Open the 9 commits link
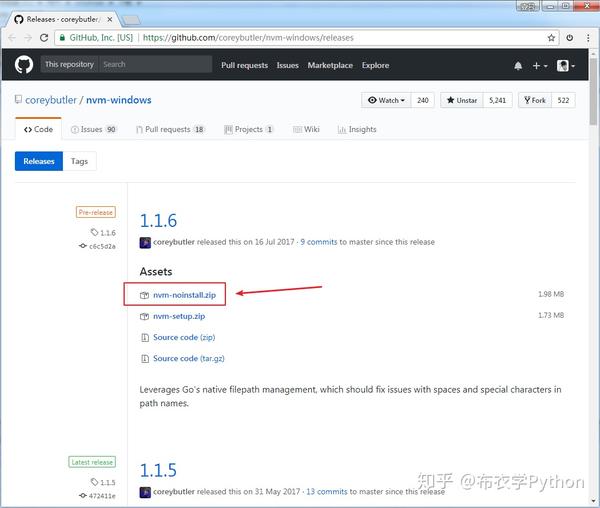This screenshot has width=600, height=508. coord(319,242)
